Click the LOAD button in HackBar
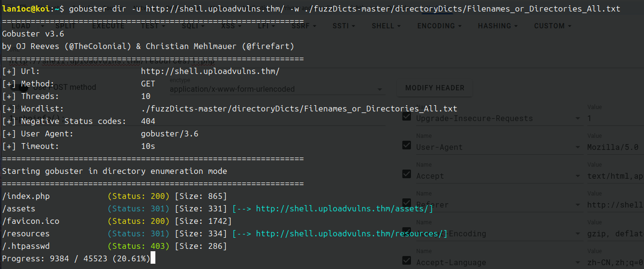This screenshot has width=644, height=269. point(21,26)
